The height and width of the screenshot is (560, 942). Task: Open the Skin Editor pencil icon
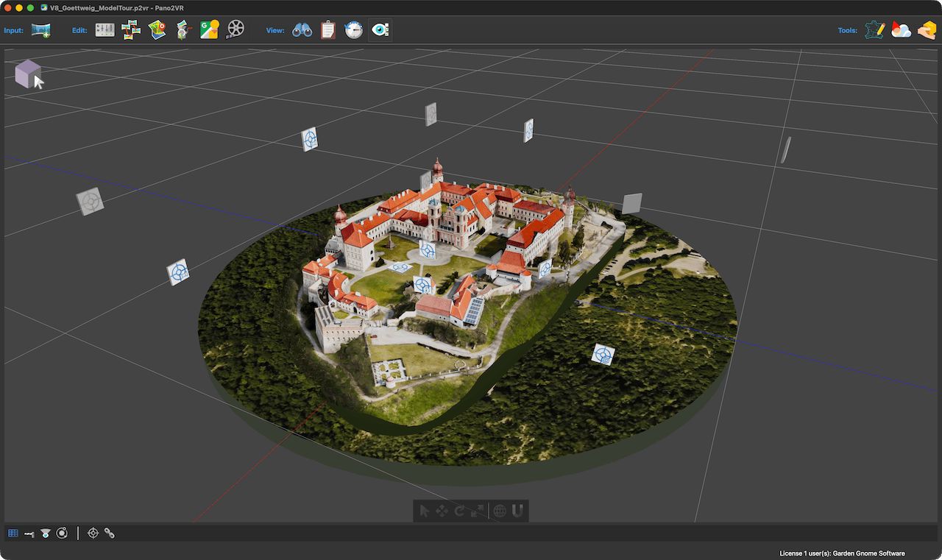874,30
